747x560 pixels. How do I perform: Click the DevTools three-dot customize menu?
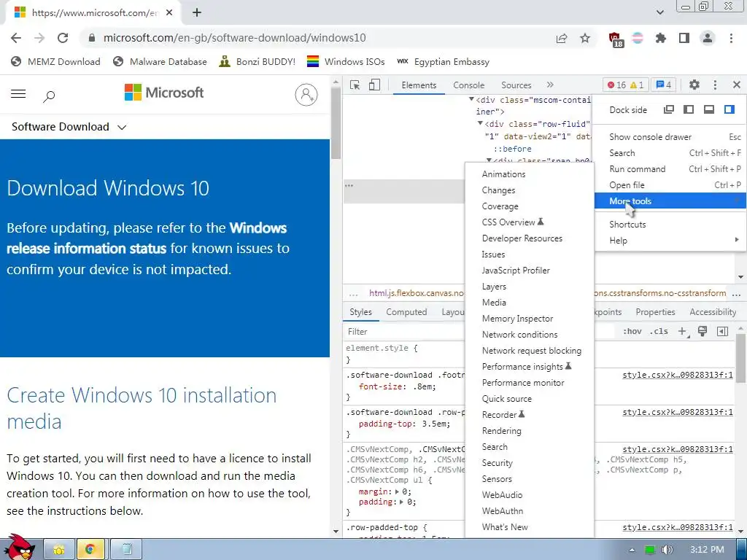coord(715,85)
